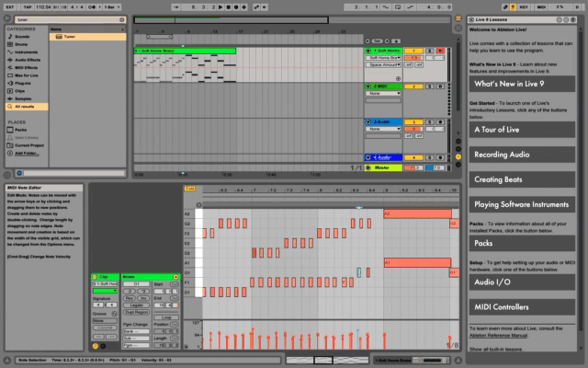Toggle the Loop switch in top bar

click(x=398, y=6)
